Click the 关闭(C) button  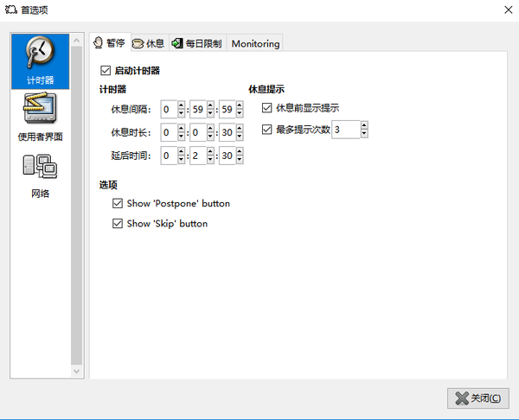[478, 398]
